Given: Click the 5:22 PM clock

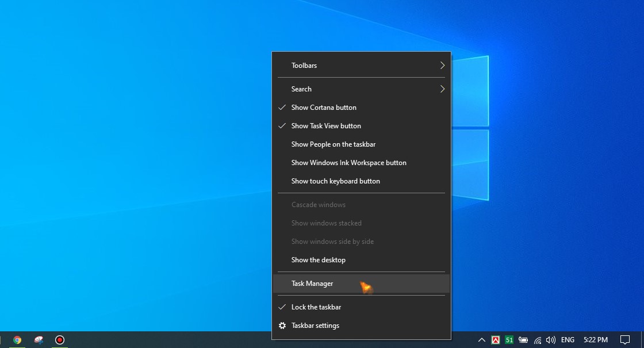Looking at the screenshot, I should tap(595, 340).
